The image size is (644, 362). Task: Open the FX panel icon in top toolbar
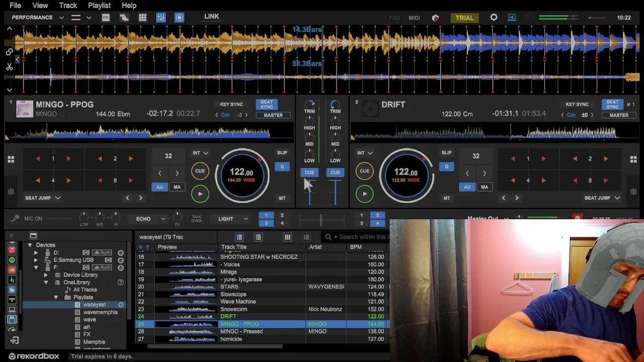click(x=106, y=18)
